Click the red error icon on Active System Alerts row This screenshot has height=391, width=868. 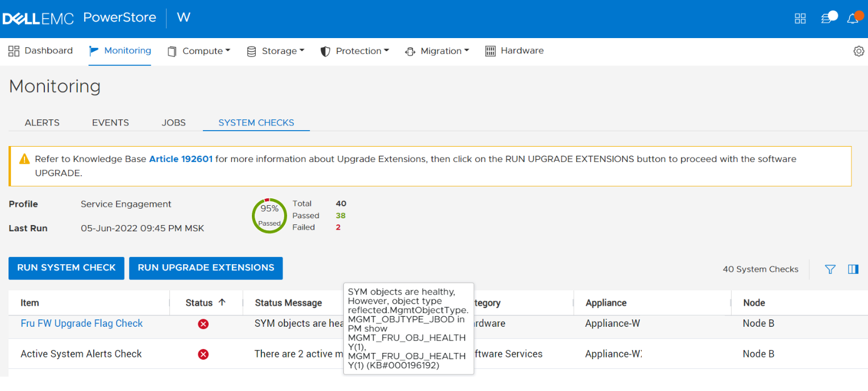pyautogui.click(x=203, y=354)
